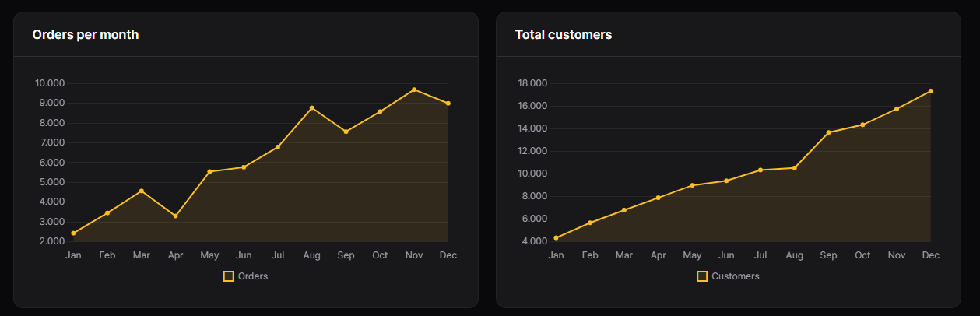Screen dimensions: 980x316
Task: Click the Jan data point in Customers chart
Action: tap(556, 238)
